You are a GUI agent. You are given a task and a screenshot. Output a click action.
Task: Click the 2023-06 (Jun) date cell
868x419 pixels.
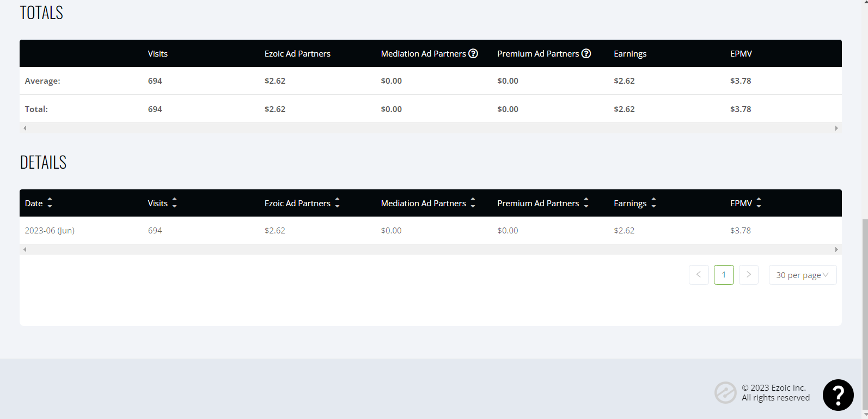tap(50, 231)
